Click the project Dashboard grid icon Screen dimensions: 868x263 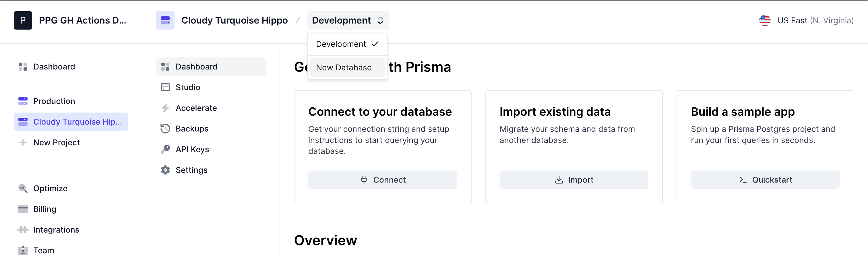coord(165,67)
